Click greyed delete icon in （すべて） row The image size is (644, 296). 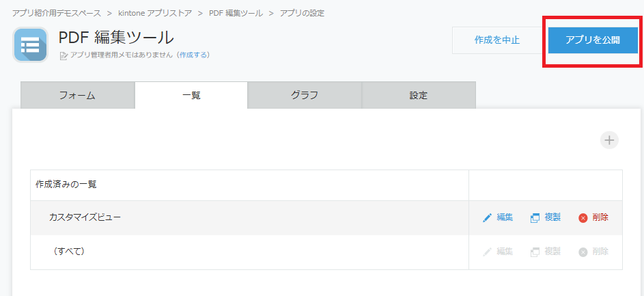(x=583, y=252)
